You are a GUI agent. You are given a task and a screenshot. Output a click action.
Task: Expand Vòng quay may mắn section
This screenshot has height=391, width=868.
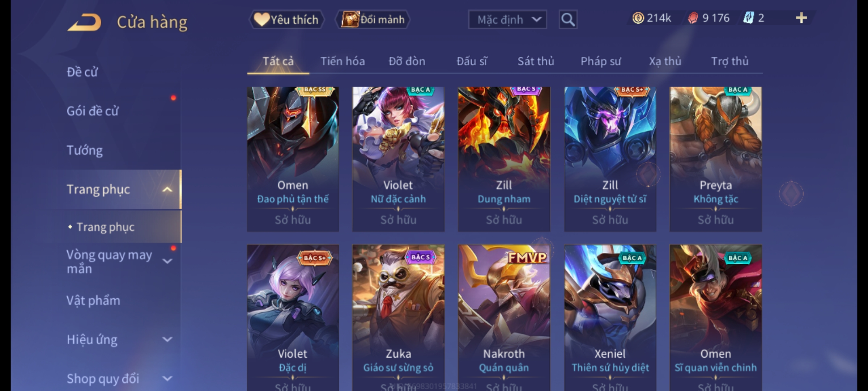click(167, 261)
